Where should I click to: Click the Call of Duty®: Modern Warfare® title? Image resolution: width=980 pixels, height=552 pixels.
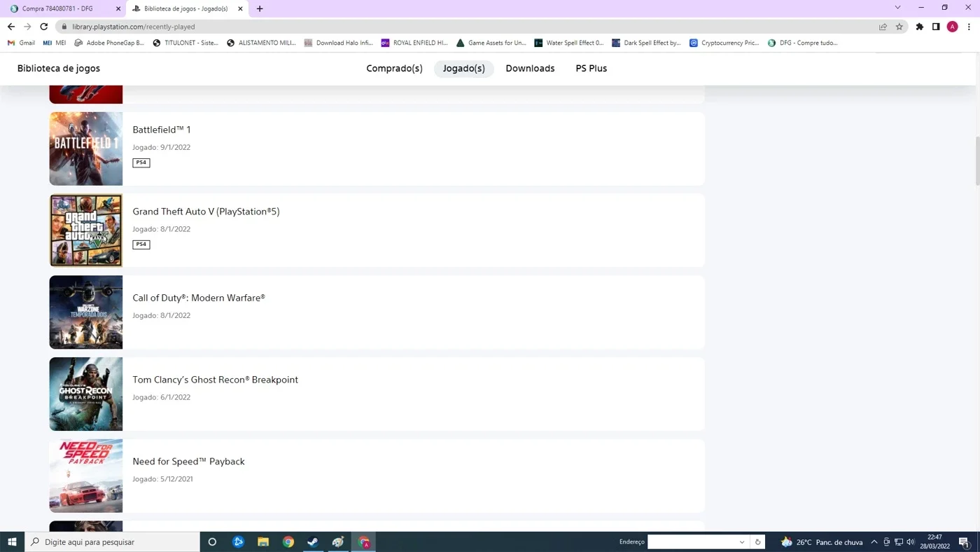pyautogui.click(x=199, y=298)
